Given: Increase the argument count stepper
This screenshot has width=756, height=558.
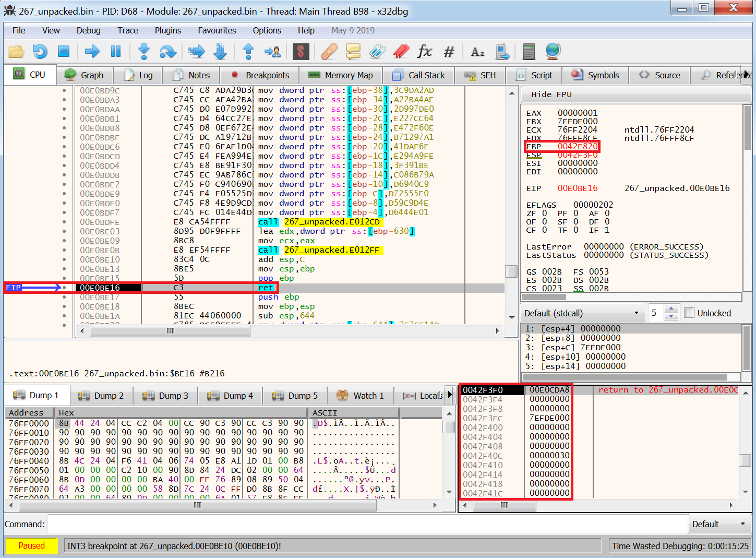Looking at the screenshot, I should coord(672,309).
